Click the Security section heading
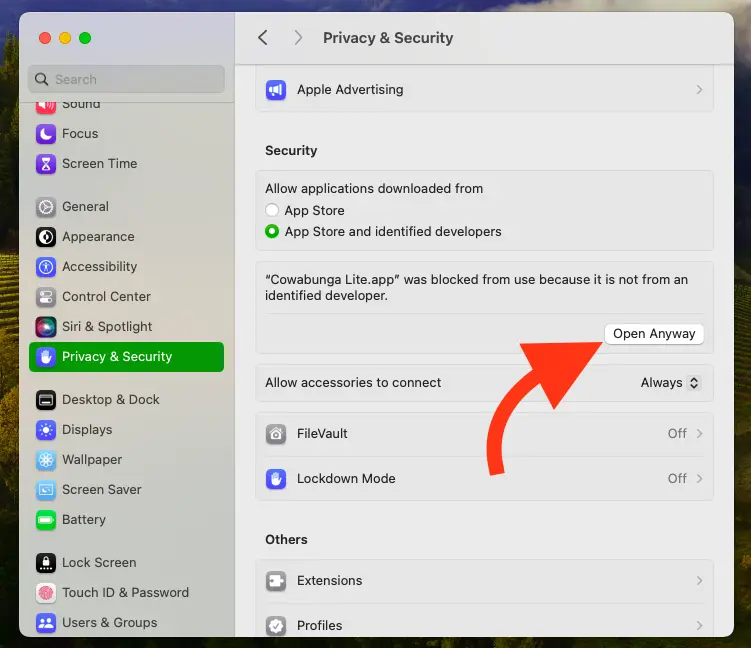Image resolution: width=751 pixels, height=648 pixels. pos(291,150)
